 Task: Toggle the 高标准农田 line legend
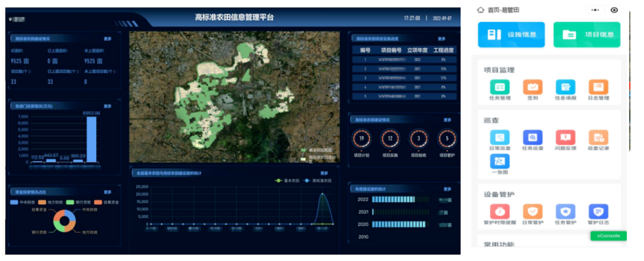point(317,181)
